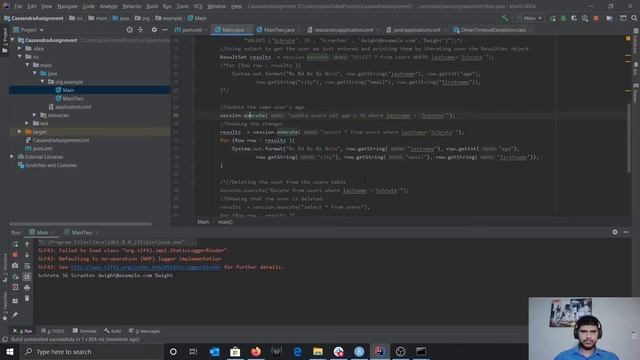The width and height of the screenshot is (640, 360).
Task: Click the Build project hammer icon
Action: point(505,18)
